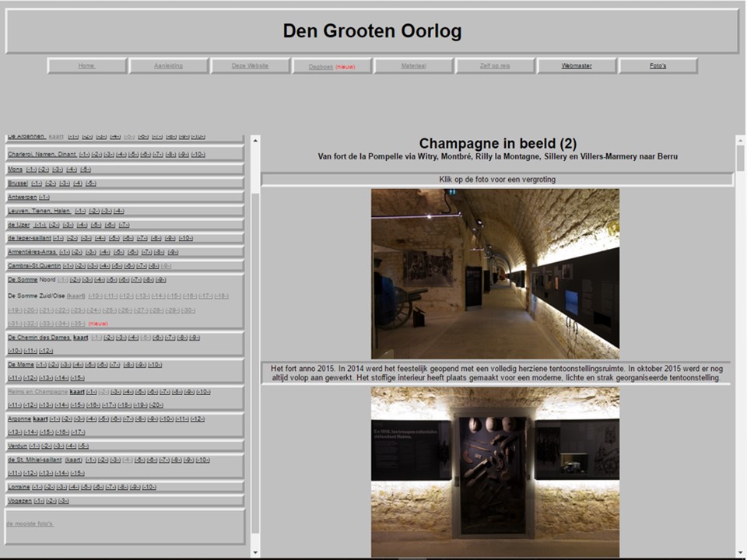Open the de IJzer link
This screenshot has width=747, height=560.
(x=19, y=225)
